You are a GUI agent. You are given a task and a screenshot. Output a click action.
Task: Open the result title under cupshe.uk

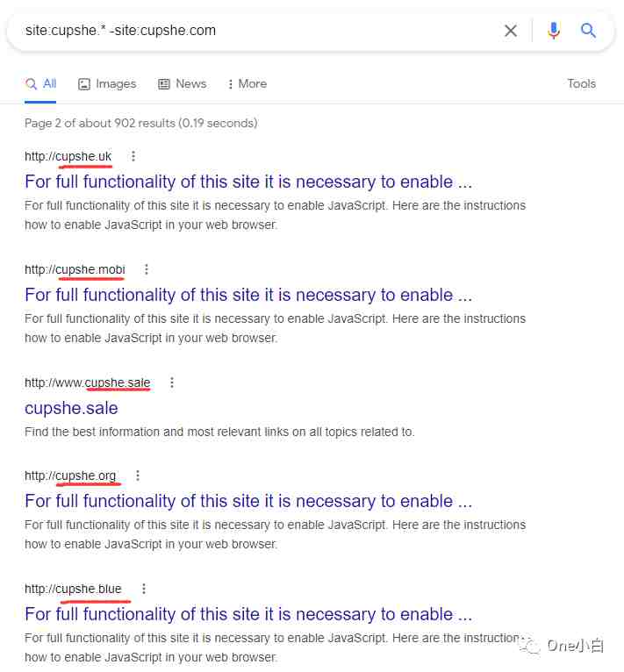click(x=248, y=182)
